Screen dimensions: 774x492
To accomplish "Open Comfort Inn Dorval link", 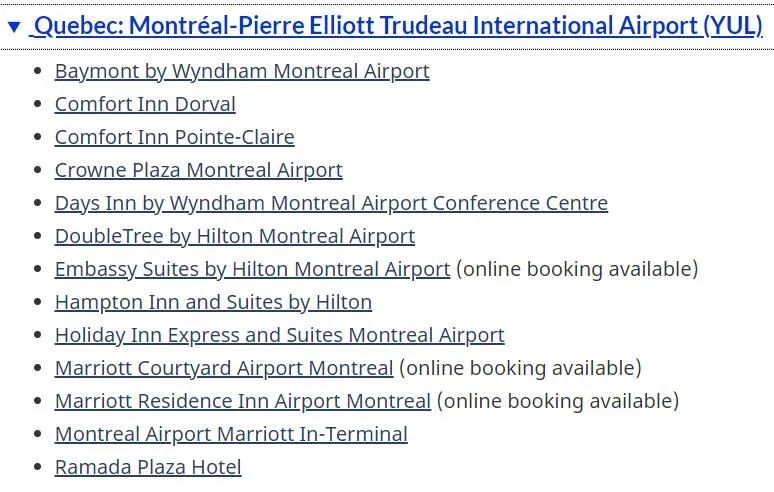I will [145, 104].
